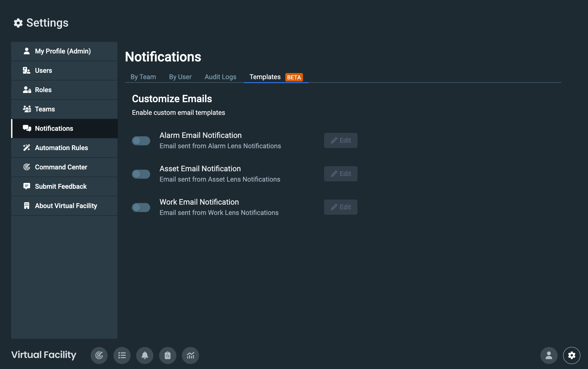This screenshot has height=369, width=588.
Task: Click the About Virtual Facility building icon
Action: click(26, 206)
